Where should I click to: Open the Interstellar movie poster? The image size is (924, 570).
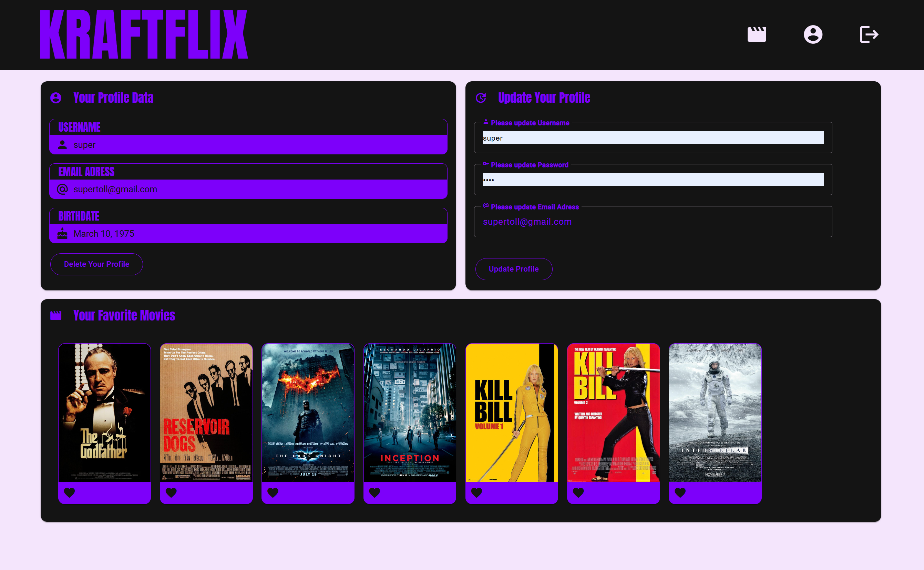pyautogui.click(x=715, y=413)
